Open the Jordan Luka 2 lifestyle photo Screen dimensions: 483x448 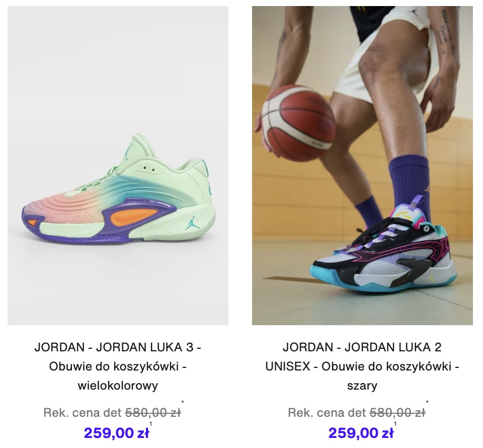pyautogui.click(x=362, y=166)
